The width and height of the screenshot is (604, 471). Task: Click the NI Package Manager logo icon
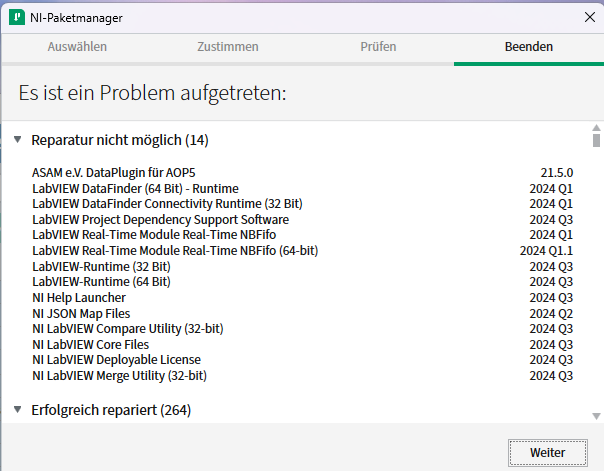[17, 17]
